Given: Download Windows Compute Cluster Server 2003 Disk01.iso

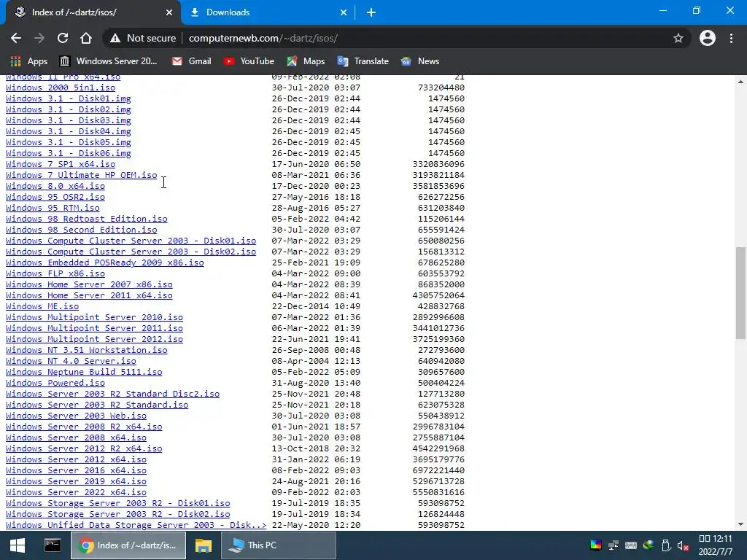Looking at the screenshot, I should pyautogui.click(x=131, y=241).
